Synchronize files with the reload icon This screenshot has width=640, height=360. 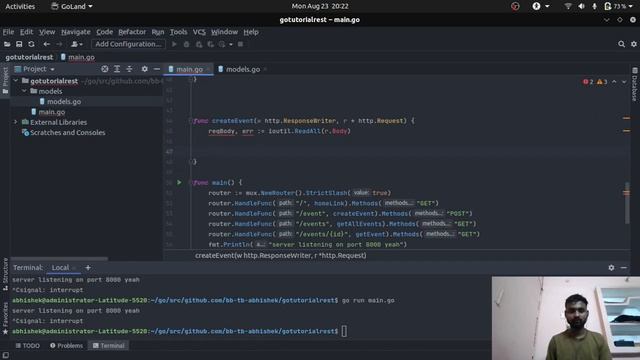click(31, 44)
